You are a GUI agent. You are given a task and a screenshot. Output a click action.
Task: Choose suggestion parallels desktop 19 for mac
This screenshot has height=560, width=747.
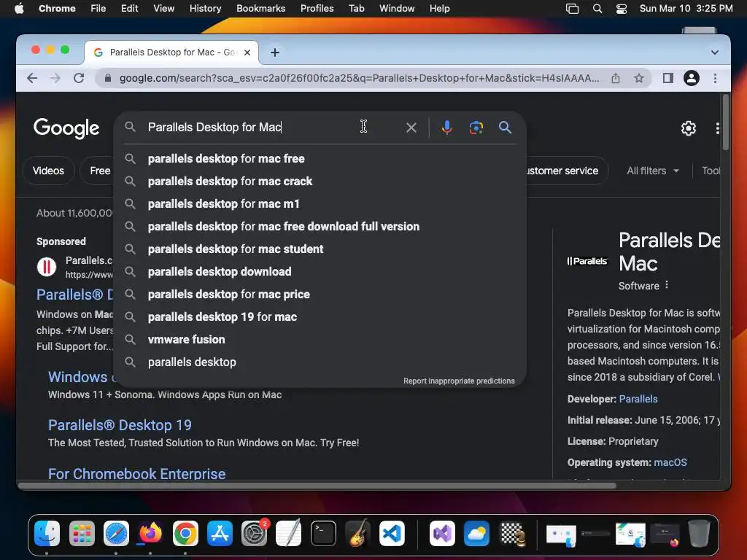click(320, 317)
